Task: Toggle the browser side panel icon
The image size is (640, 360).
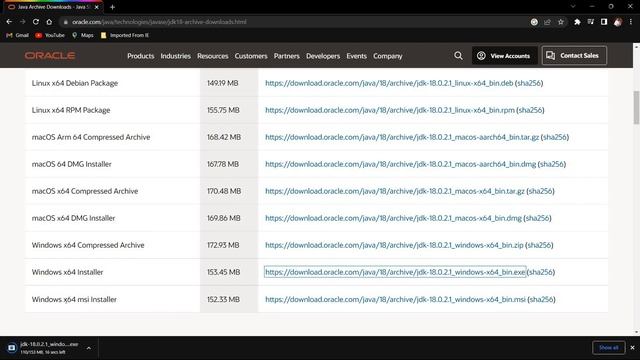Action: tap(604, 22)
